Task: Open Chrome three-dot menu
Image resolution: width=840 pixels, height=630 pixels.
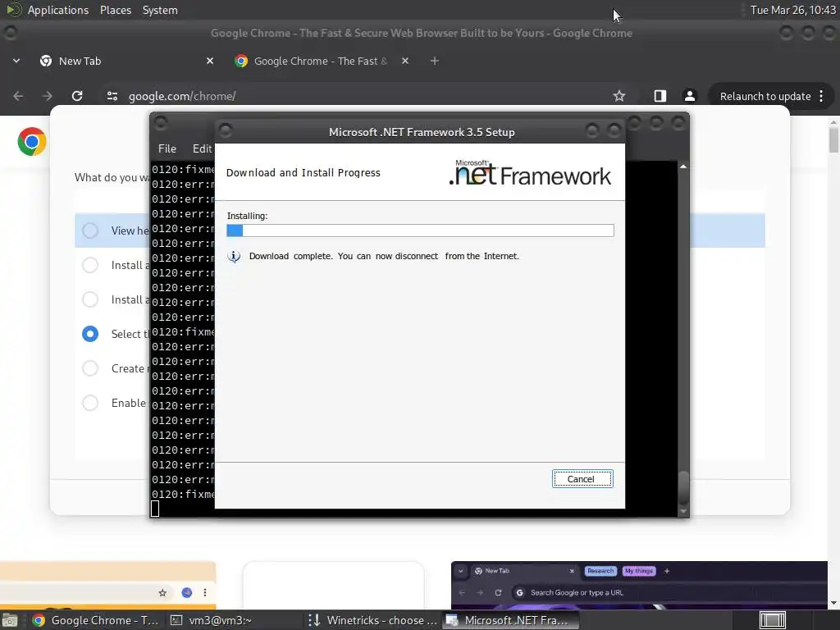Action: [821, 97]
